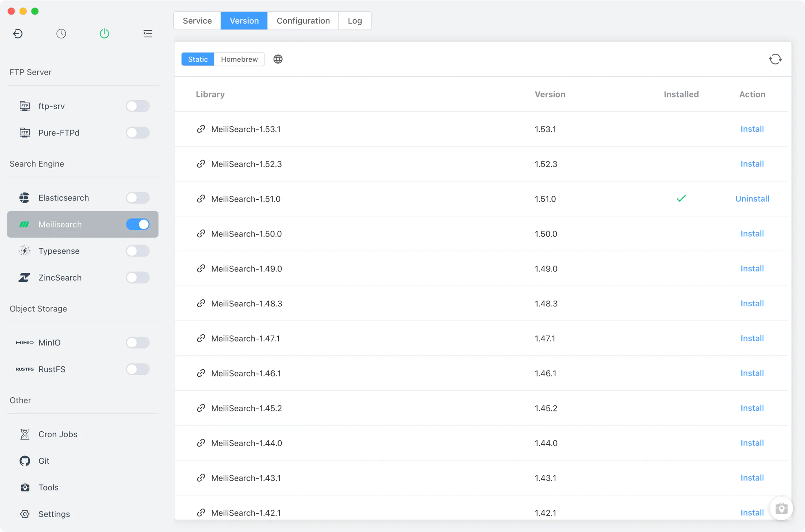Install MeiliSearch version 1.45.2
The width and height of the screenshot is (805, 532).
(x=752, y=408)
